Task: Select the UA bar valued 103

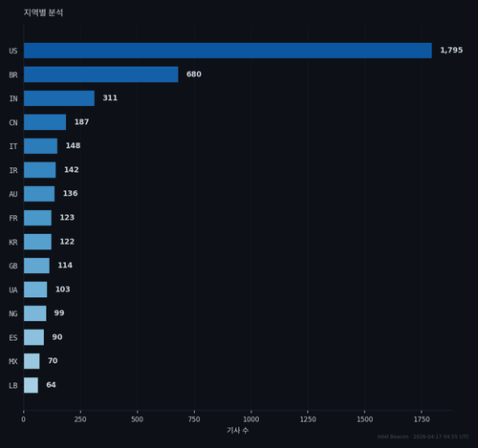Action: [35, 289]
